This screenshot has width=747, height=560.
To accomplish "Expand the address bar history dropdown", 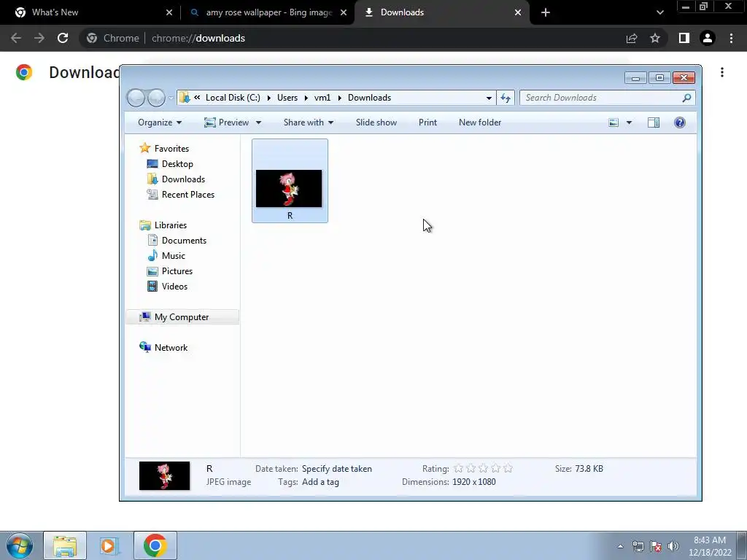I will click(489, 98).
